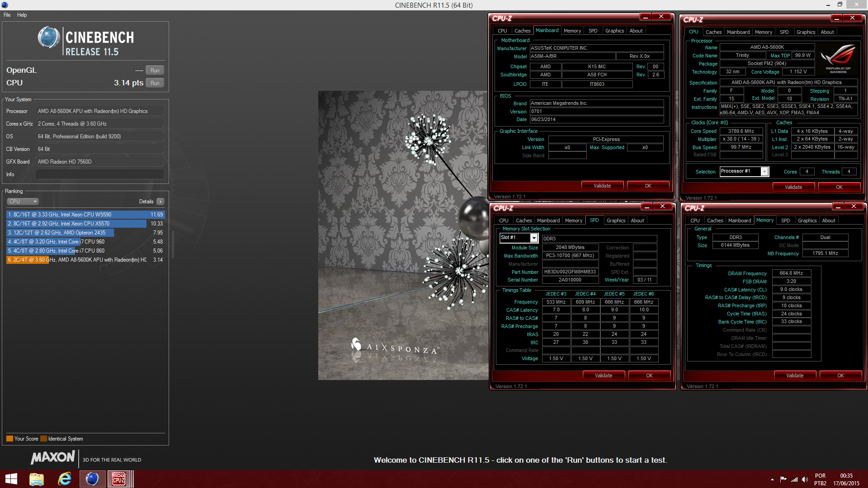Screen dimensions: 868x488
Task: Click the volume speaker tray icon
Action: (805, 479)
